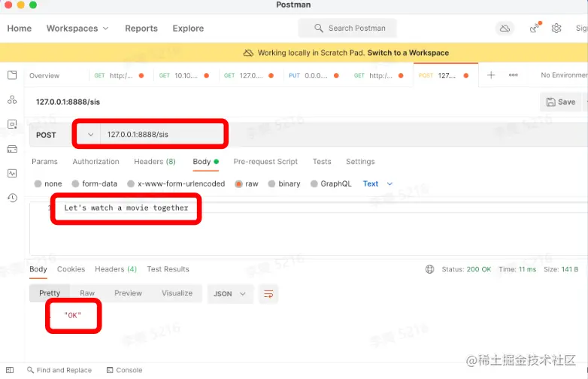Viewport: 588px width, 379px height.
Task: Switch to the Overview tab
Action: [x=44, y=76]
